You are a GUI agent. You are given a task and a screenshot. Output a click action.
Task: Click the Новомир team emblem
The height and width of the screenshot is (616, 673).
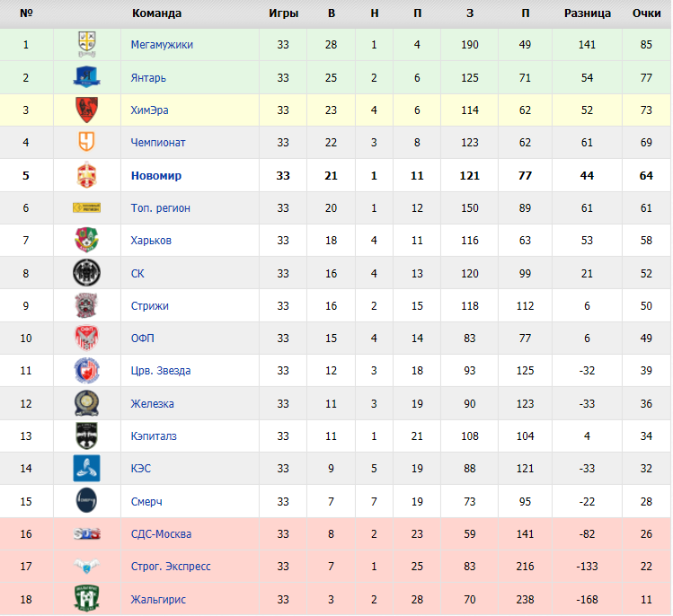pyautogui.click(x=86, y=175)
